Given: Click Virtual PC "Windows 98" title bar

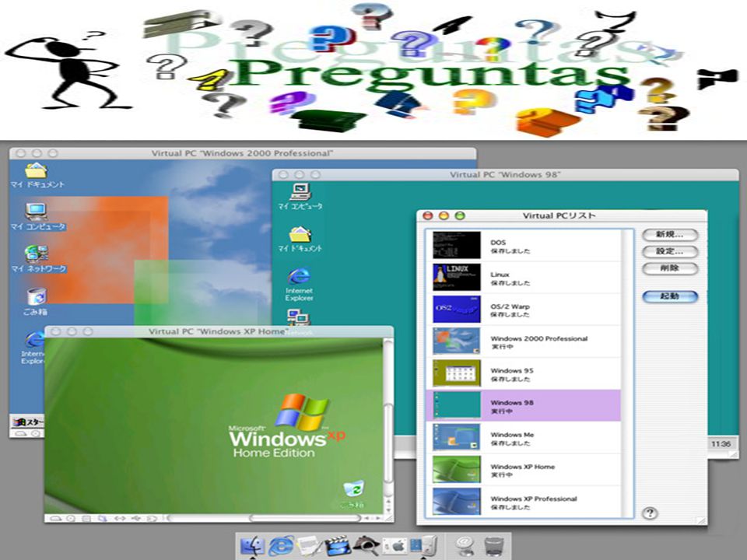Looking at the screenshot, I should click(x=505, y=175).
